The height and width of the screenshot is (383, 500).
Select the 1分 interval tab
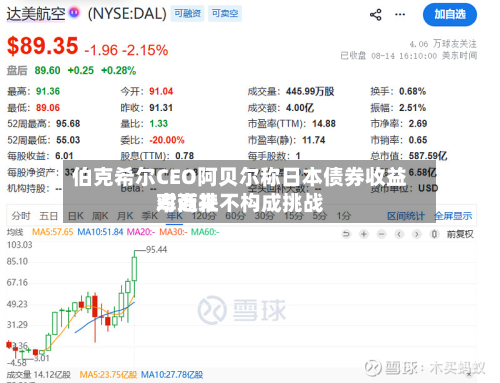point(344,216)
